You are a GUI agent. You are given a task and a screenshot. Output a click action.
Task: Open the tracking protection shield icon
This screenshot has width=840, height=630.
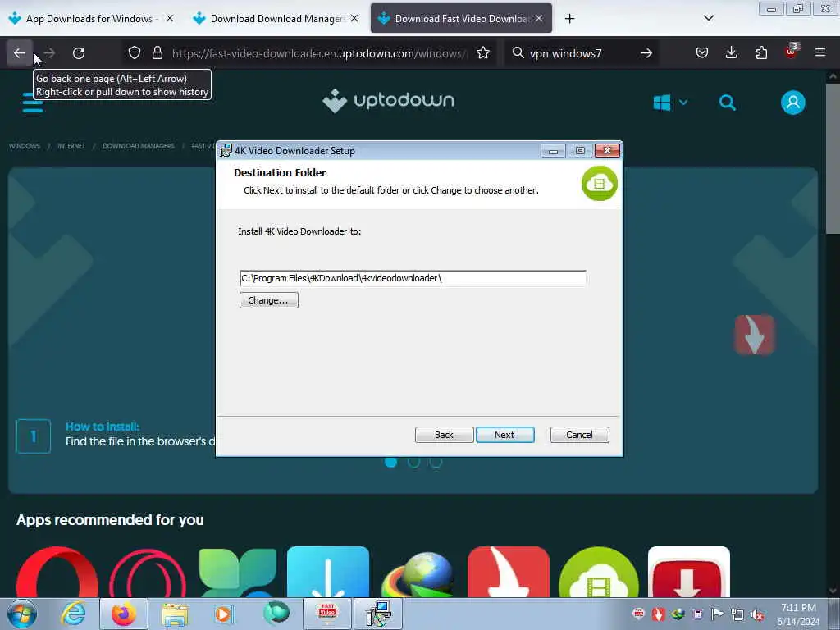tap(135, 53)
